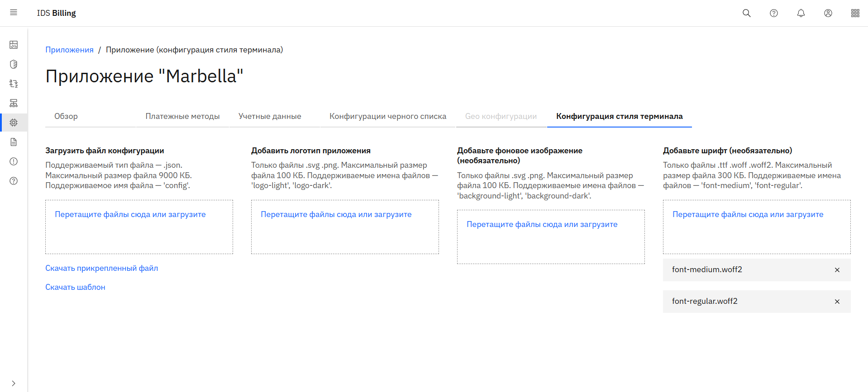
Task: Click the warning circle icon in sidebar
Action: coord(14,161)
